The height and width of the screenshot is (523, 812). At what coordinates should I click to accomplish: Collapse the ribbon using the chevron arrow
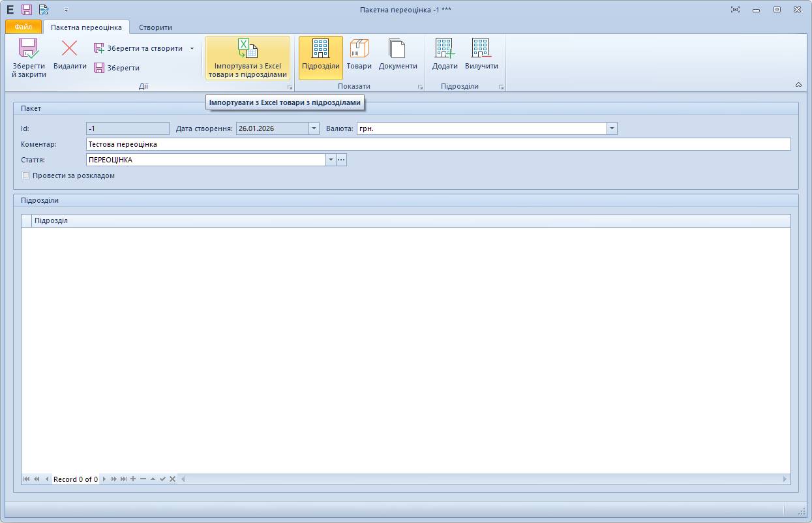point(798,85)
